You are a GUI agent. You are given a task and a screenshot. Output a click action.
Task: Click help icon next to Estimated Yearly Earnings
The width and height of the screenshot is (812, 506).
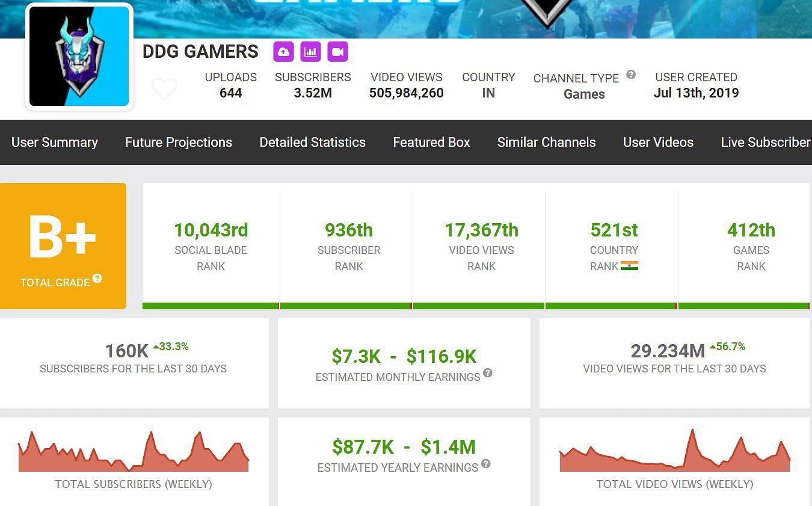click(485, 464)
